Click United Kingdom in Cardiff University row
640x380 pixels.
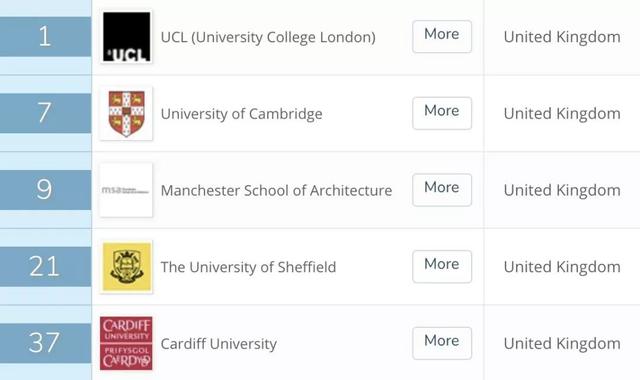click(x=562, y=344)
